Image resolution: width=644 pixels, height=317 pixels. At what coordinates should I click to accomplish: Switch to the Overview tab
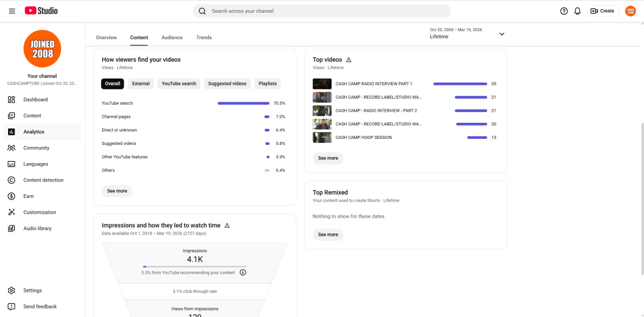[x=106, y=38]
